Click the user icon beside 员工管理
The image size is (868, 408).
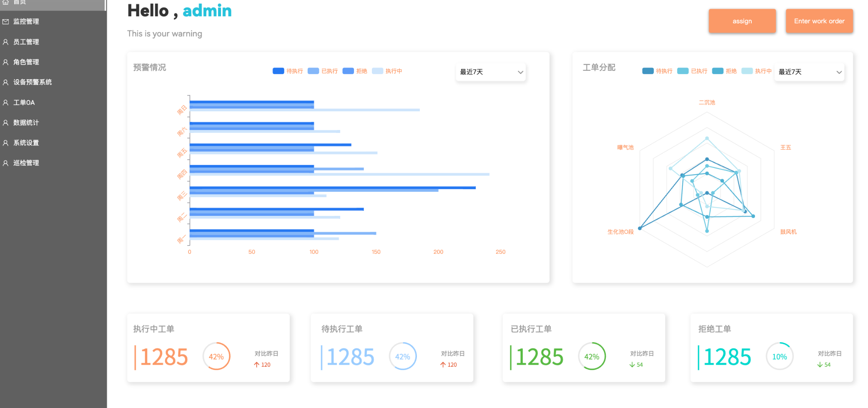coord(6,42)
